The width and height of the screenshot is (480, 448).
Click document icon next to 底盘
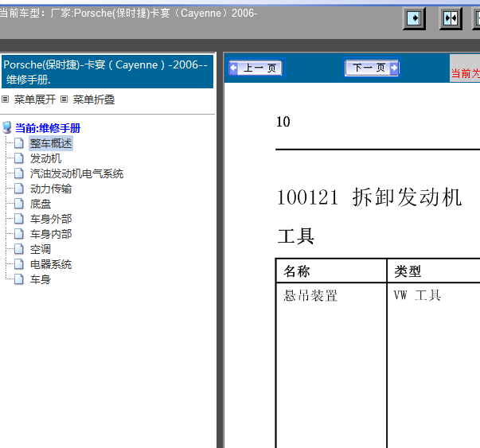tap(18, 204)
